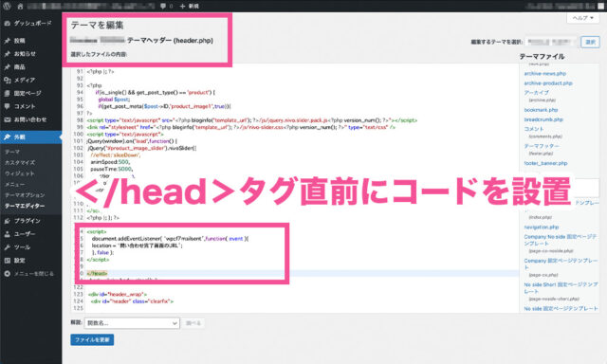Click the ツール wrench icon
This screenshot has width=607, height=364.
[7, 247]
